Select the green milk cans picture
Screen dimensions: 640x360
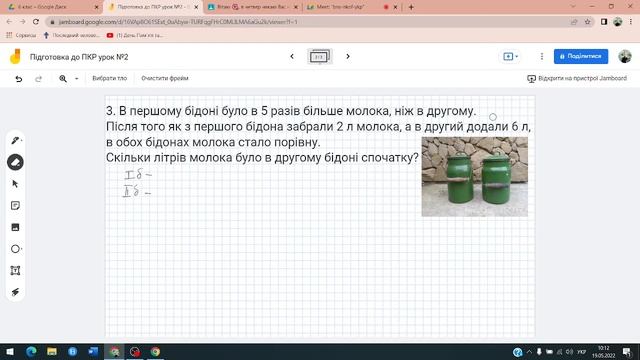(x=474, y=176)
